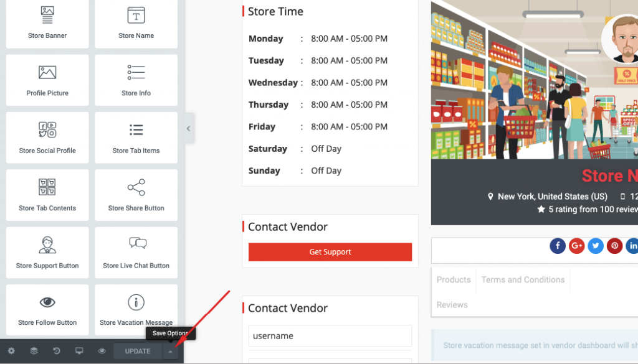Viewport: 638px width, 364px height.
Task: Select the Store Follow Button widget
Action: coord(47,310)
